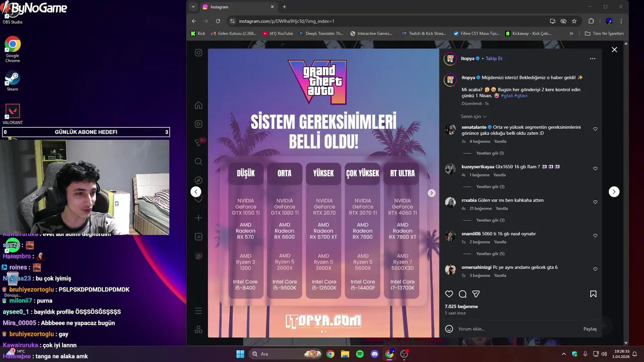Click 'Yanıtla' under xenatalante's comment
The height and width of the screenshot is (362, 644).
tap(500, 142)
